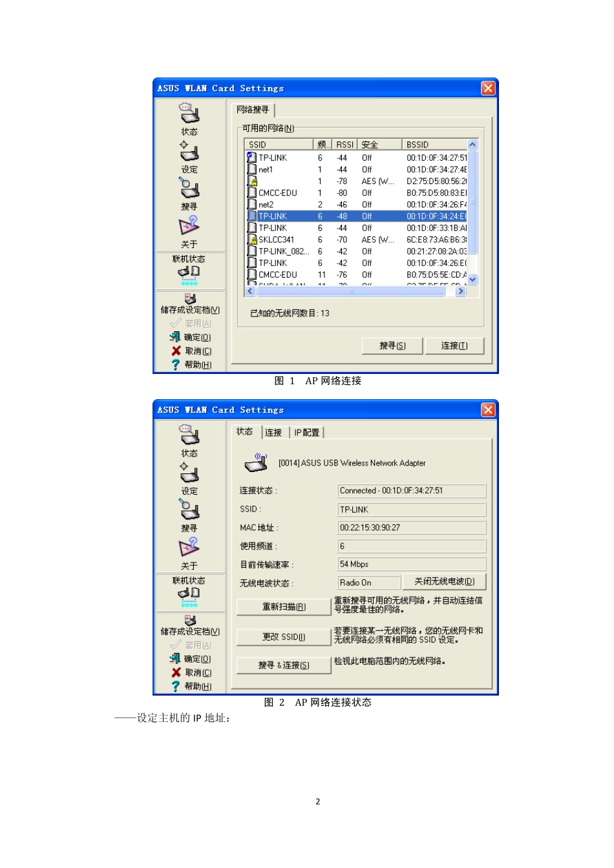This screenshot has height=868, width=614.
Task: Select the TP-LINK_082.. network row
Action: click(356, 251)
